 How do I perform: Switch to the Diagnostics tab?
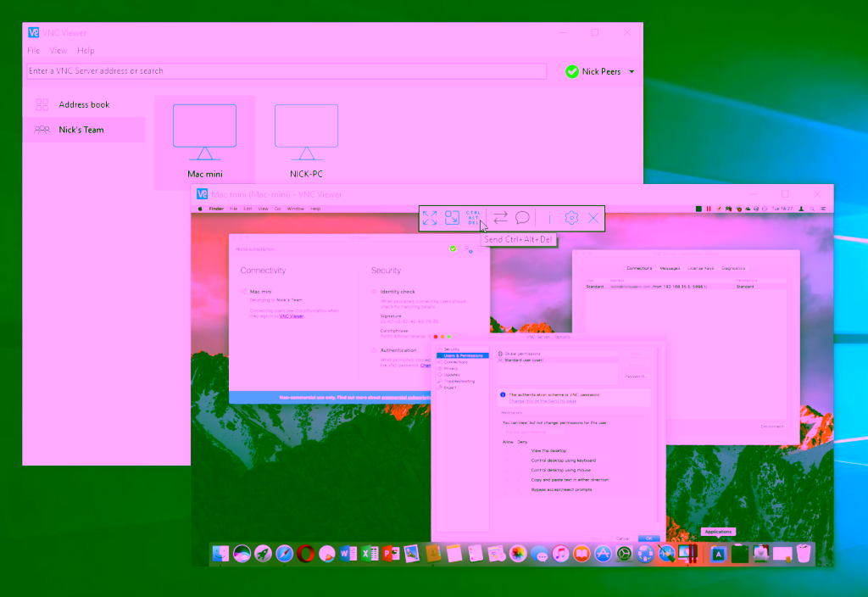(733, 268)
